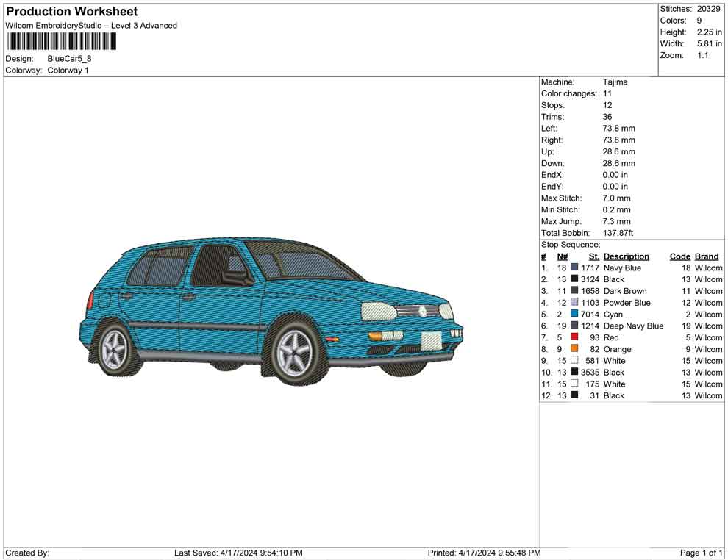This screenshot has height=560, width=728.
Task: Click the Navy Blue thread color swatch
Action: click(574, 268)
